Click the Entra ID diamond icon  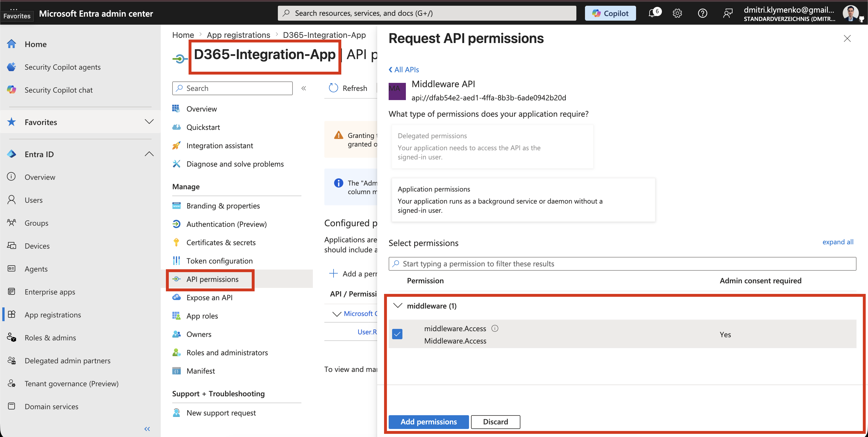pyautogui.click(x=11, y=154)
